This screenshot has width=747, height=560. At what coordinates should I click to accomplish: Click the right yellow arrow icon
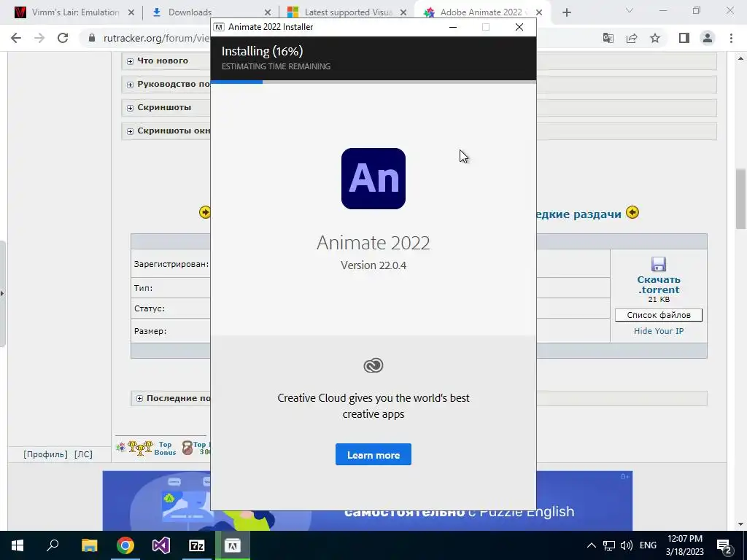(x=632, y=212)
